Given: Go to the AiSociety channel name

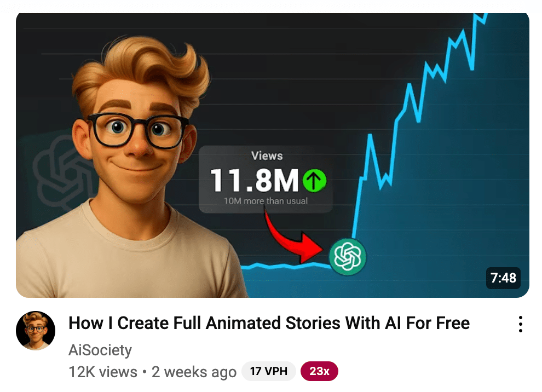Looking at the screenshot, I should [100, 350].
